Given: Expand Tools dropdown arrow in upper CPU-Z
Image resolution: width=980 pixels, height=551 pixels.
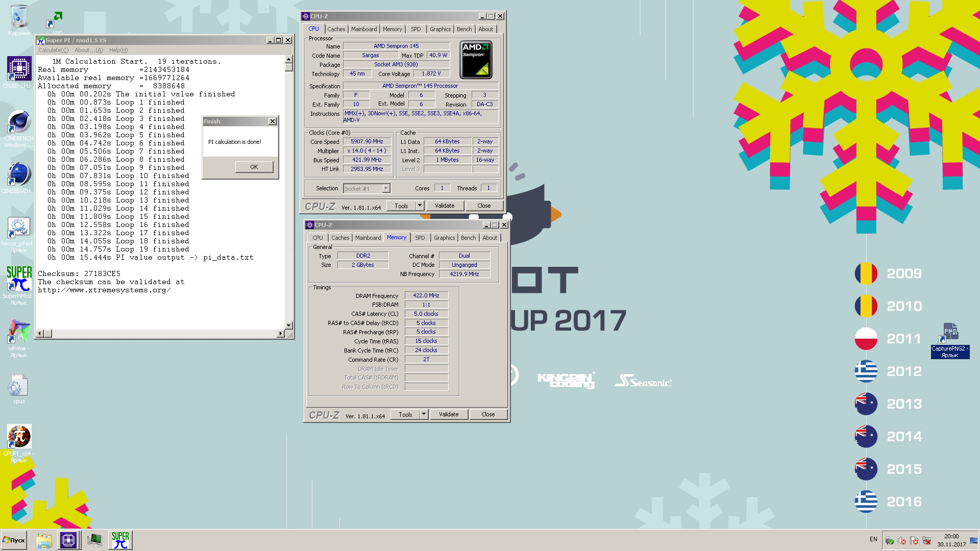Looking at the screenshot, I should click(420, 206).
